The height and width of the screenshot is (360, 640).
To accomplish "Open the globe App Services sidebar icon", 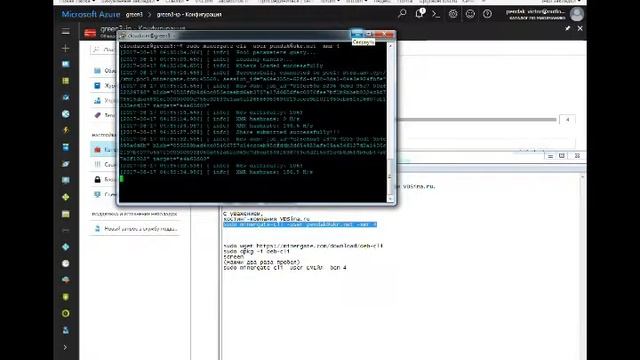I will coord(65,114).
